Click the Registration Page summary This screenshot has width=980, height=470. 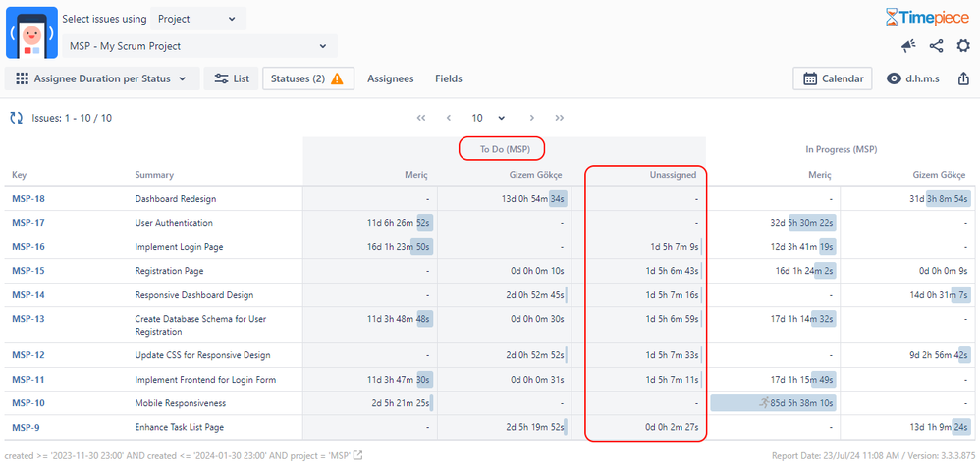tap(169, 271)
